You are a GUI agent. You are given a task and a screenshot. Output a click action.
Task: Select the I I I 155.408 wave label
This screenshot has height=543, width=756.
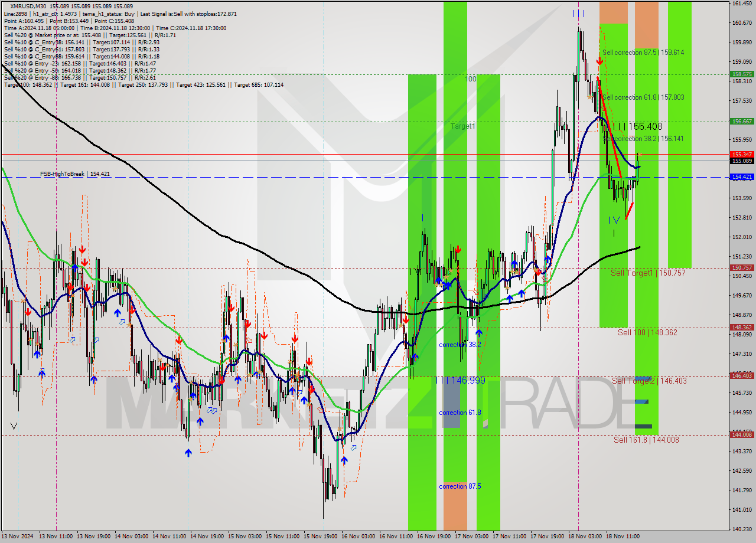pos(637,126)
